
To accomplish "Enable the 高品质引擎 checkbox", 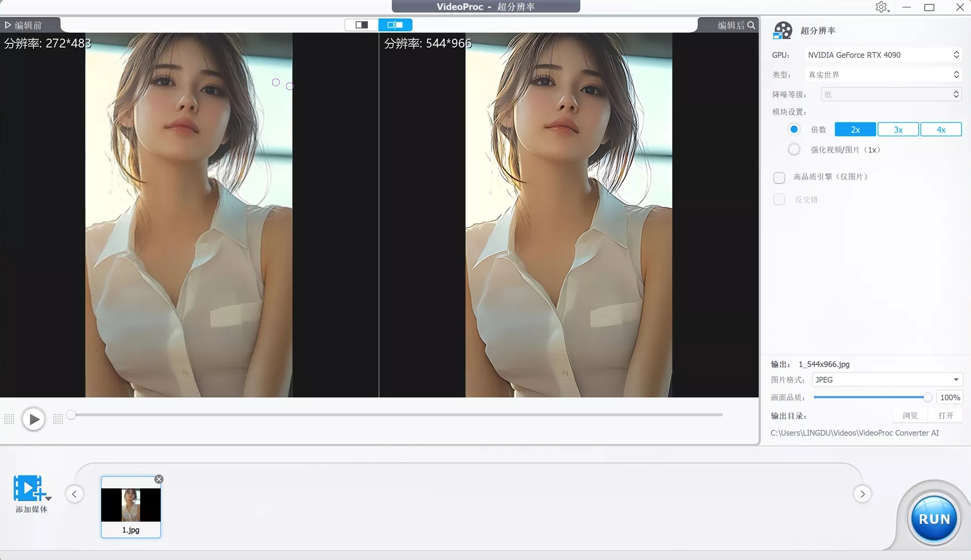I will click(779, 177).
